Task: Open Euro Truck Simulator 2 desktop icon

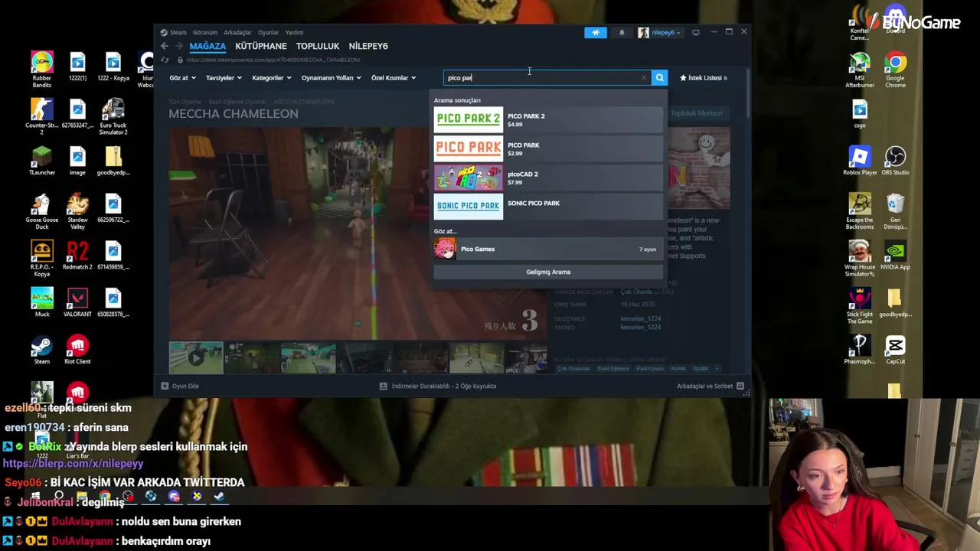Action: (x=113, y=117)
